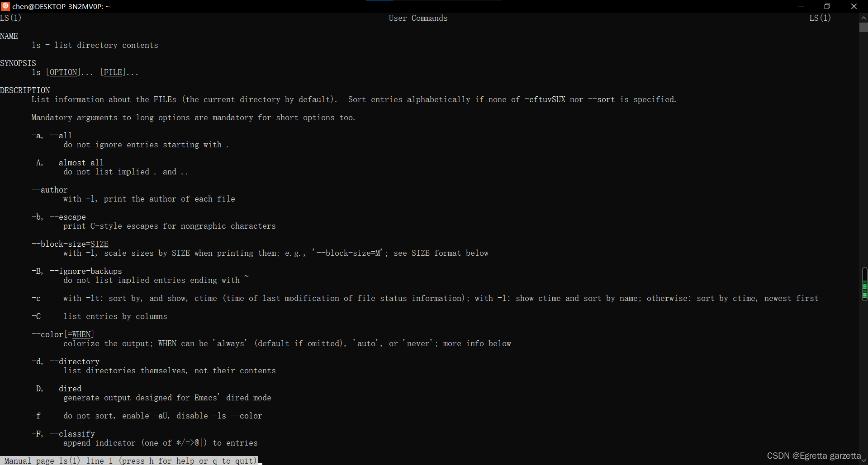868x465 pixels.
Task: Click 'append indicator' description line
Action: click(x=160, y=443)
